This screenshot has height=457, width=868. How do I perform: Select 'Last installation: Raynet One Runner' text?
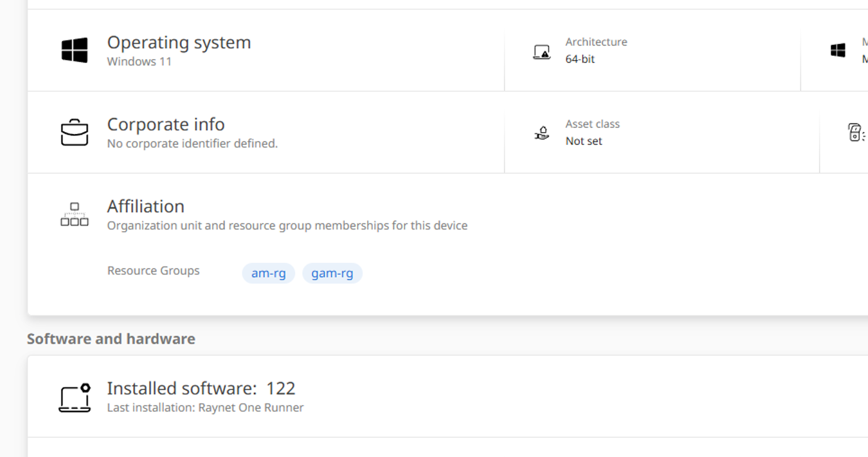click(205, 407)
